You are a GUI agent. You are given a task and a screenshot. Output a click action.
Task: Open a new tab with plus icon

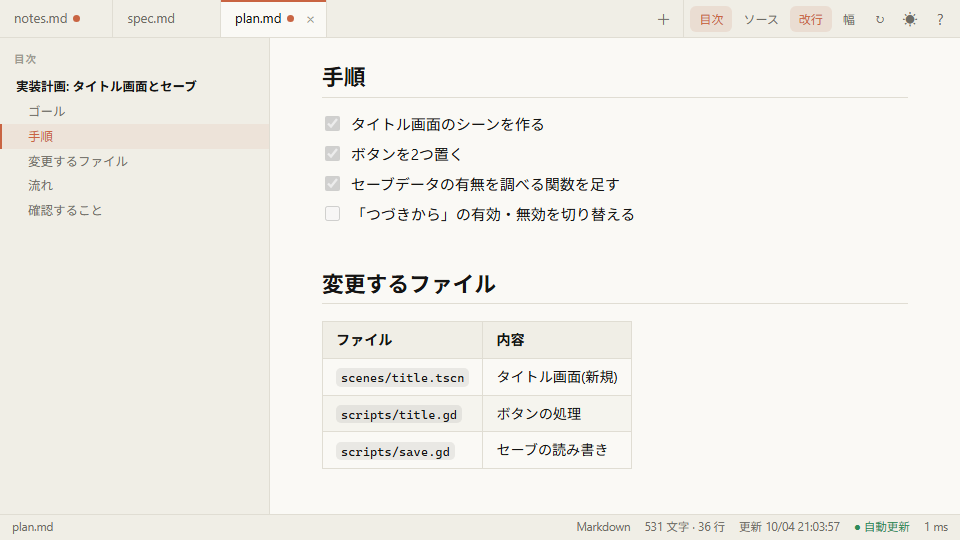(x=663, y=20)
